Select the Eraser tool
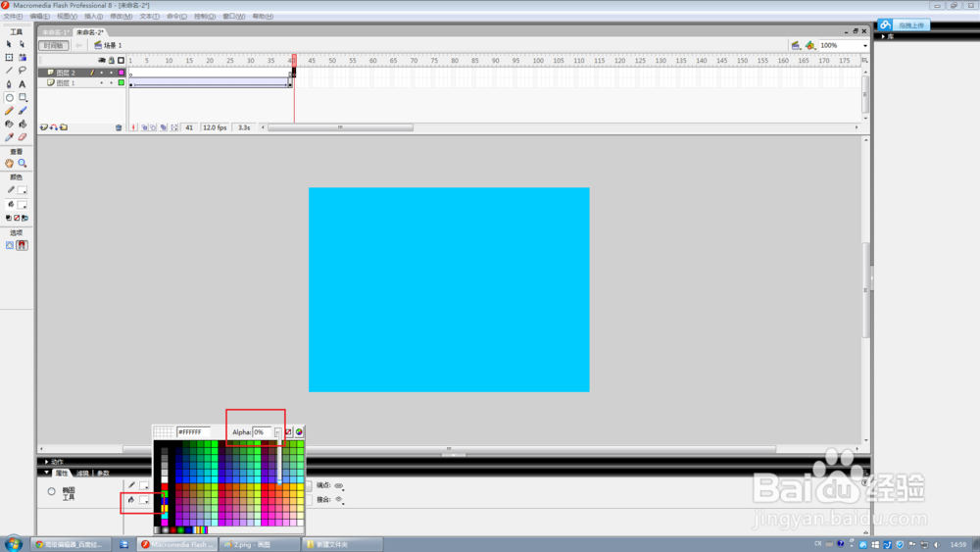980x552 pixels. pyautogui.click(x=23, y=137)
